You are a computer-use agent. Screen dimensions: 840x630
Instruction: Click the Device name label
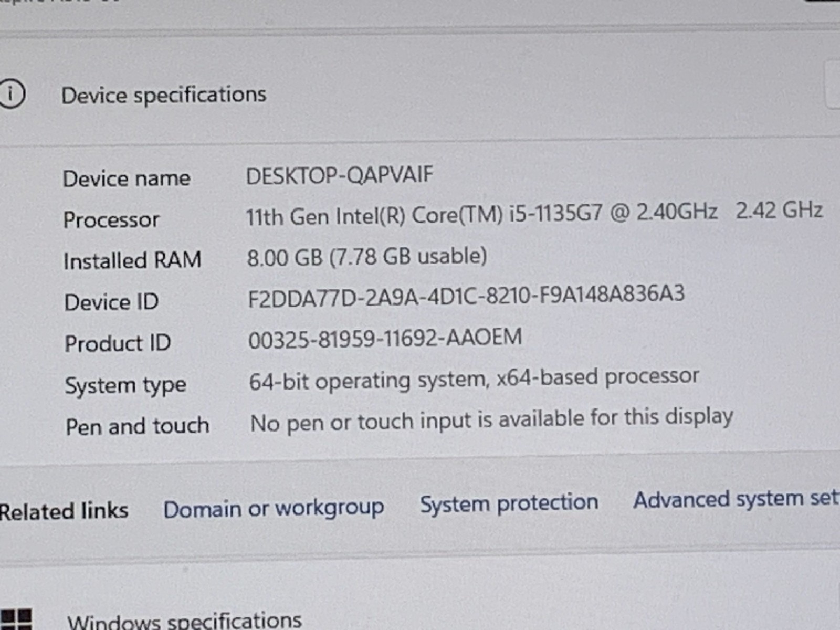[127, 178]
